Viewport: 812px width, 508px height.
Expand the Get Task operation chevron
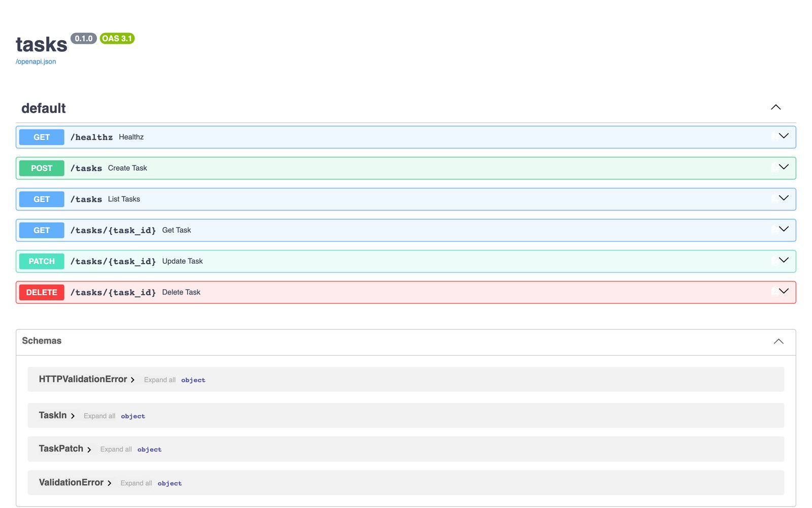(784, 229)
